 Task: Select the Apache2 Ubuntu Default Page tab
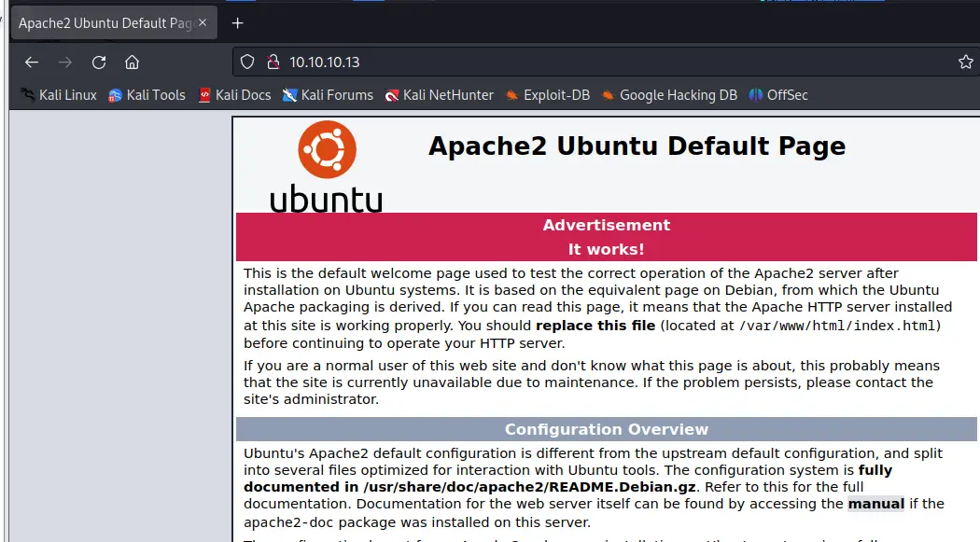(x=114, y=23)
